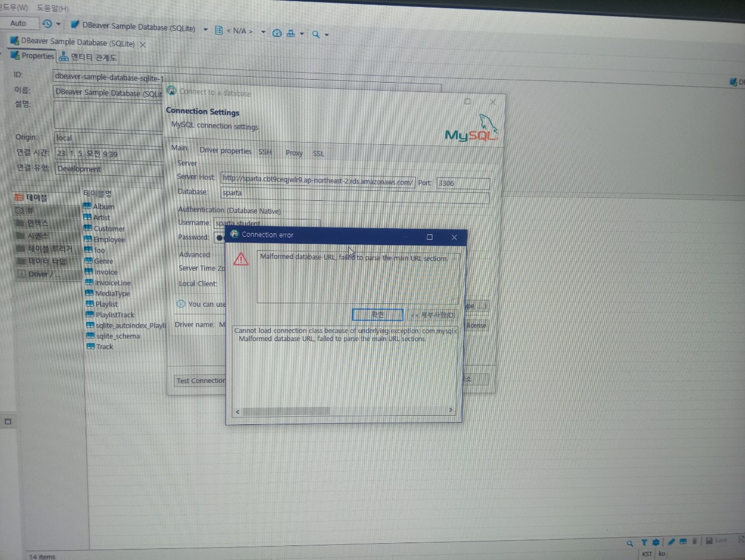This screenshot has height=560, width=745.
Task: Click the Invoice table icon
Action: tap(89, 272)
